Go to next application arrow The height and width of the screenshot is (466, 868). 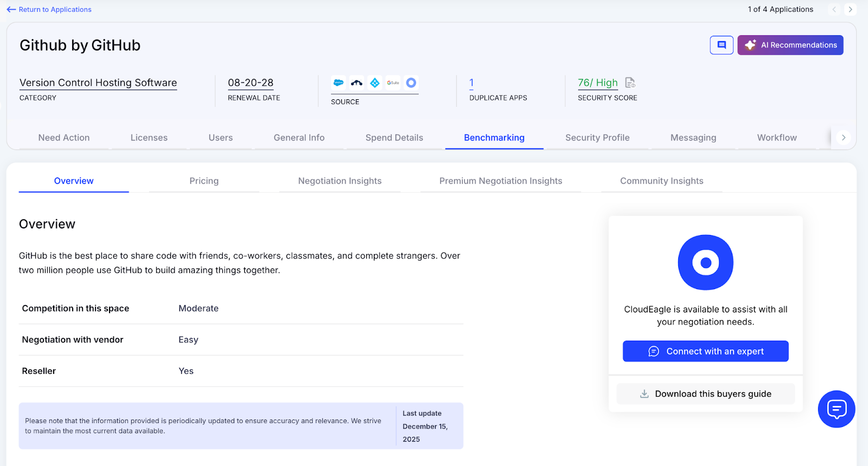point(850,9)
